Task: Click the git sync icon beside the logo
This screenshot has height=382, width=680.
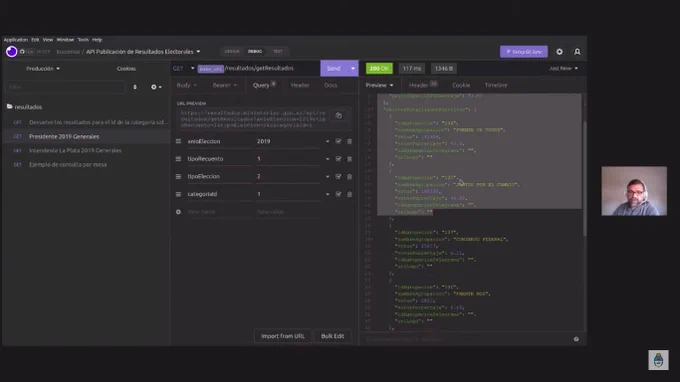Action: coord(22,52)
